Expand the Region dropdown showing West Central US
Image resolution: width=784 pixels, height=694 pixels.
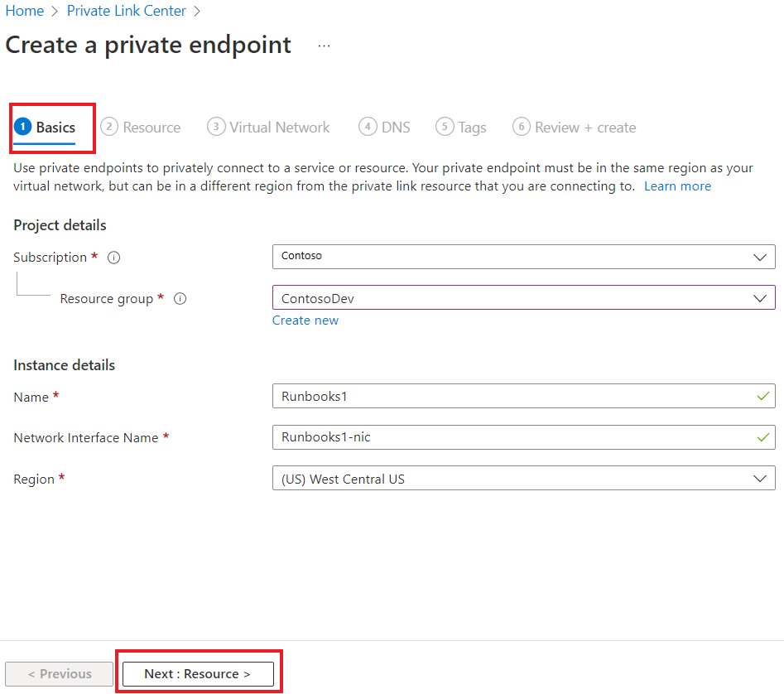pyautogui.click(x=523, y=478)
